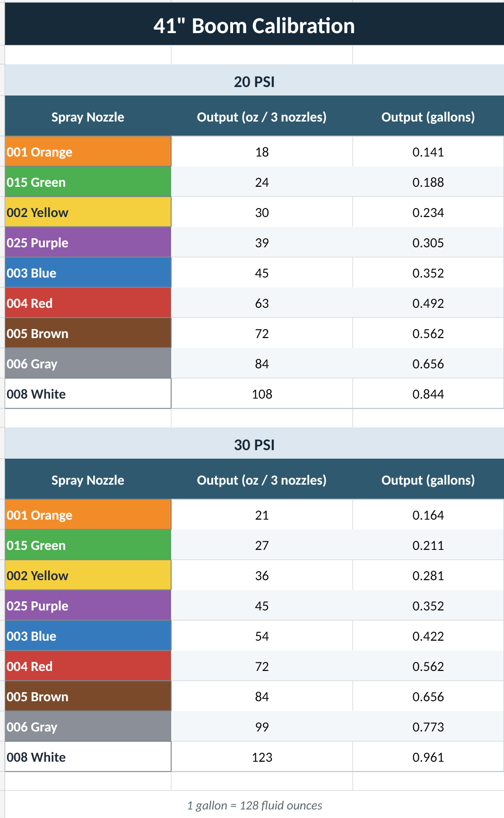
Task: Click the 004 Red cell under 30 PSI
Action: click(x=88, y=666)
